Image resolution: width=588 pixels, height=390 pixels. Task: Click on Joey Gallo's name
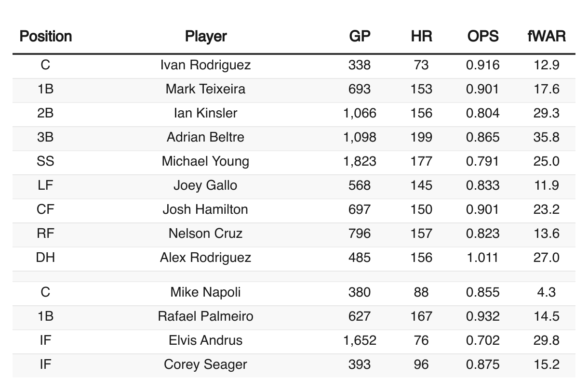pos(205,185)
